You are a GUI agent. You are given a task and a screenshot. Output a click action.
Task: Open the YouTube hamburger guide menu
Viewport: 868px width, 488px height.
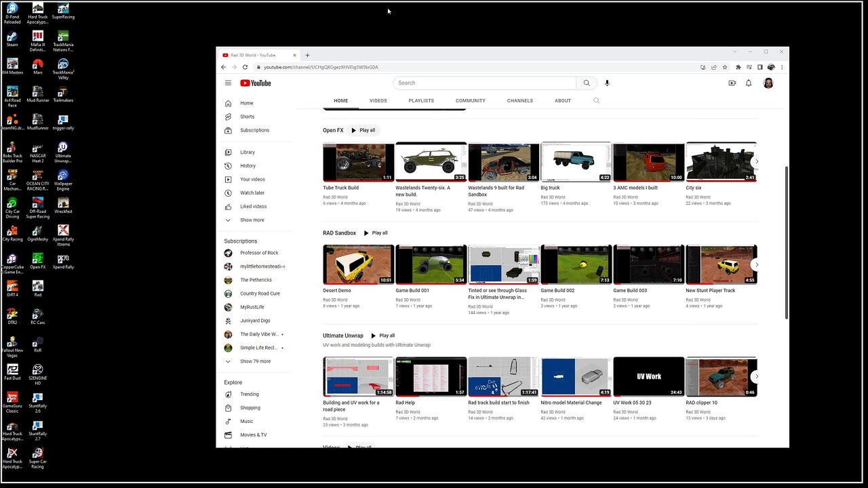pyautogui.click(x=228, y=83)
